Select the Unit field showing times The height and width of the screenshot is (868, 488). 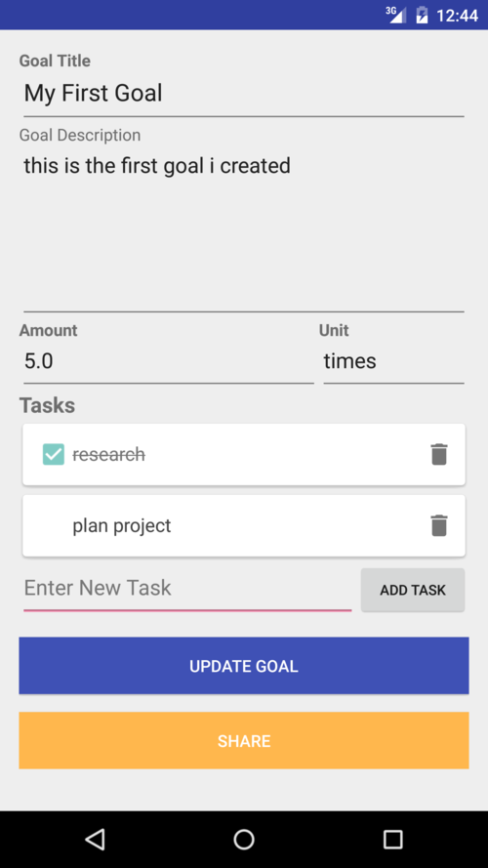click(394, 362)
